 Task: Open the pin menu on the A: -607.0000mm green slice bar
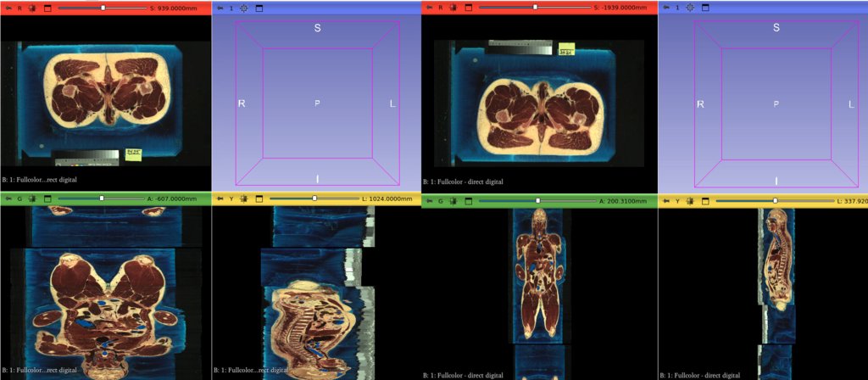(9, 198)
